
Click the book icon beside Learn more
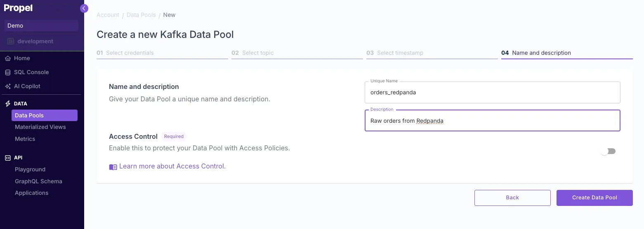pyautogui.click(x=113, y=167)
